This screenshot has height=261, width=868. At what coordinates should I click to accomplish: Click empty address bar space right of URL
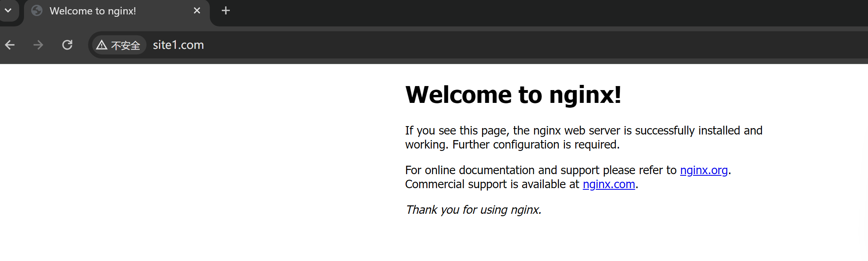[x=520, y=45]
